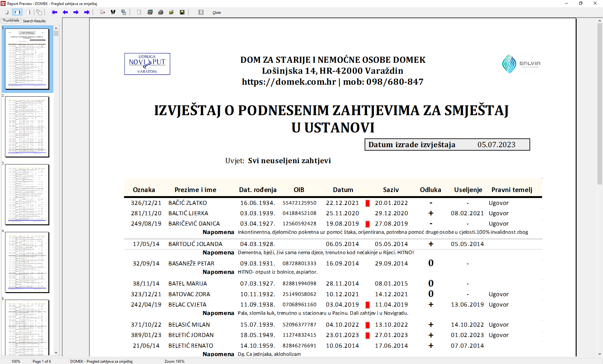603x364 pixels.
Task: Click the 100% status bar entry
Action: click(x=16, y=361)
